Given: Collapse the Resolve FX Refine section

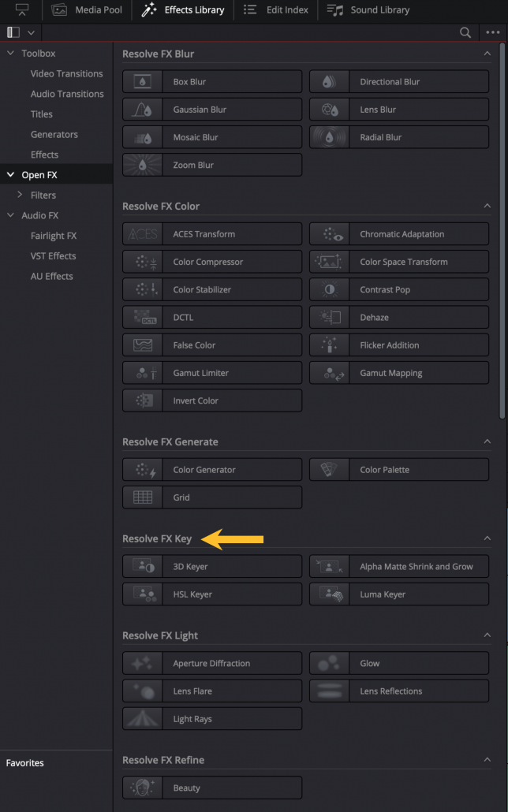Looking at the screenshot, I should coord(487,760).
